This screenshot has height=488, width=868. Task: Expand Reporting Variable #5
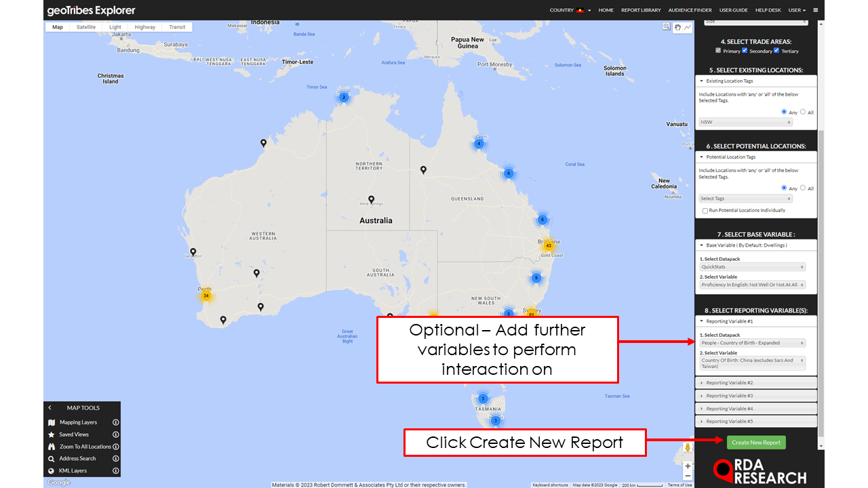[756, 422]
